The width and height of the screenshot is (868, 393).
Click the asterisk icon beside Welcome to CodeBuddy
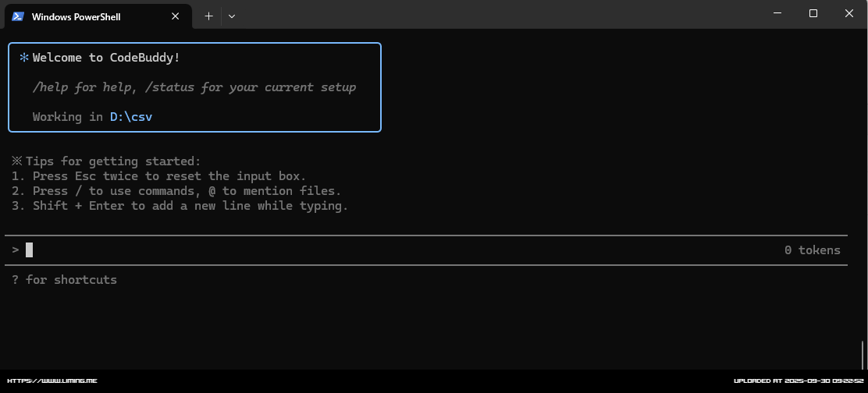click(x=24, y=58)
